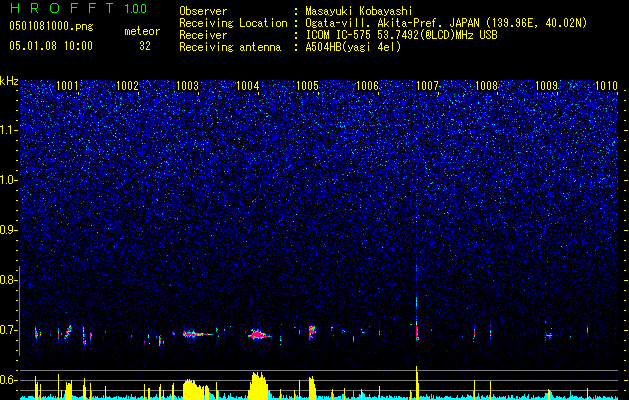629x400 pixels.
Task: Select the filename 0501081000.png
Action: tap(51, 27)
